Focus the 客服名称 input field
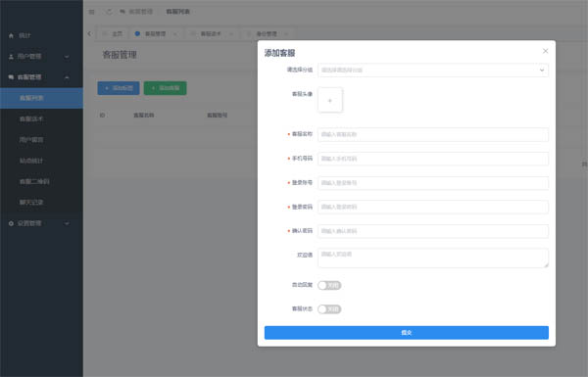Viewport: 588px width, 377px height. [433, 134]
